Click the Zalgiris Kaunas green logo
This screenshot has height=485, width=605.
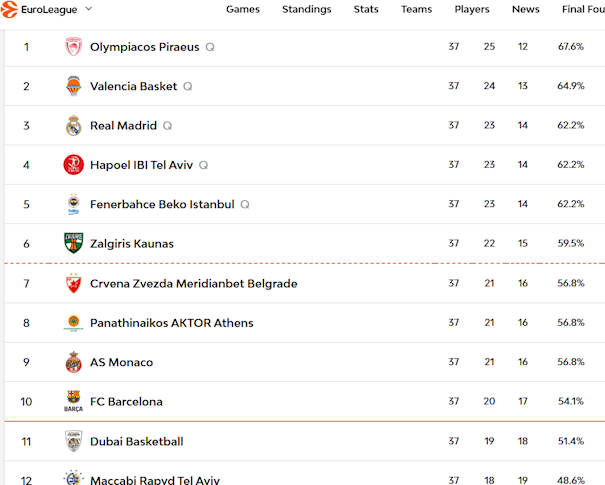coord(73,244)
